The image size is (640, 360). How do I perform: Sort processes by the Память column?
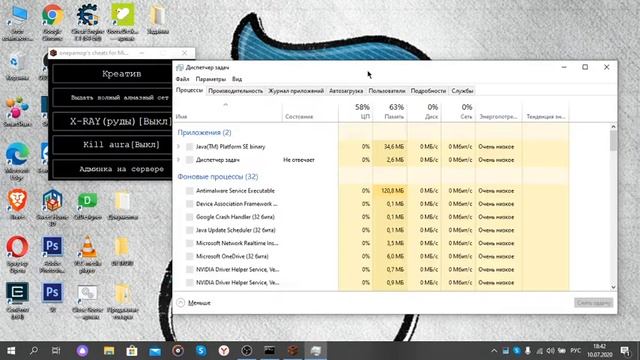pyautogui.click(x=390, y=111)
